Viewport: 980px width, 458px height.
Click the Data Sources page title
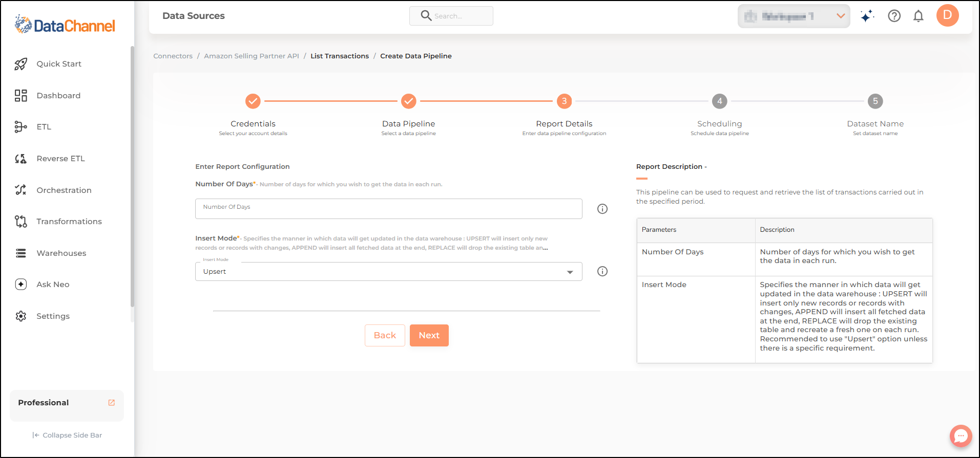click(x=194, y=16)
